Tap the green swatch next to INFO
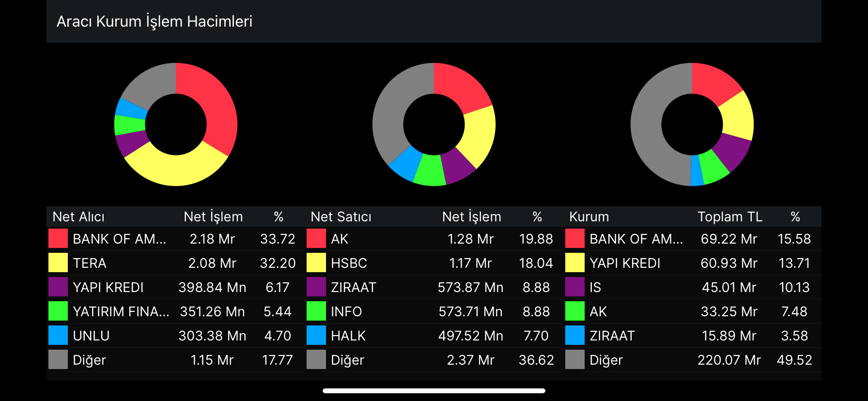The image size is (868, 401). (316, 311)
